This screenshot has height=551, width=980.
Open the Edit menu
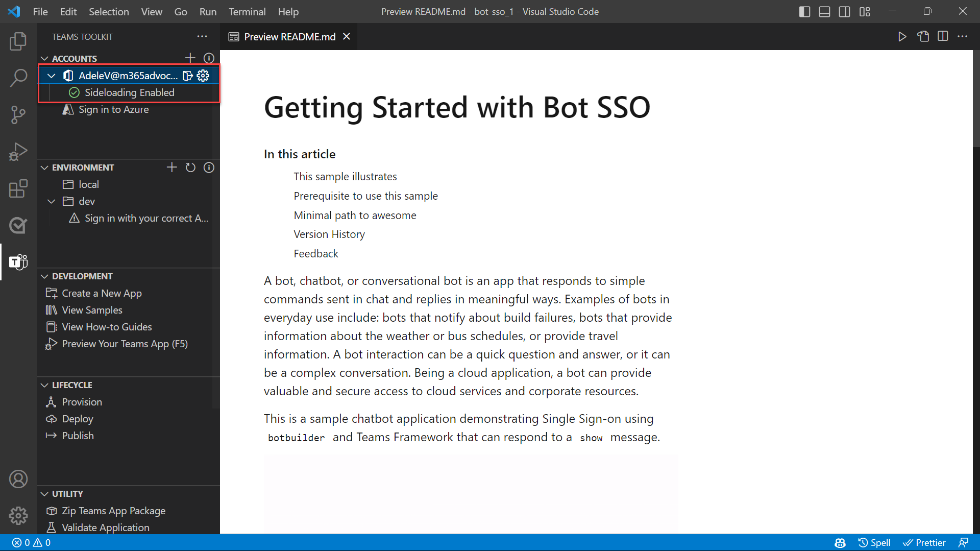pyautogui.click(x=68, y=11)
